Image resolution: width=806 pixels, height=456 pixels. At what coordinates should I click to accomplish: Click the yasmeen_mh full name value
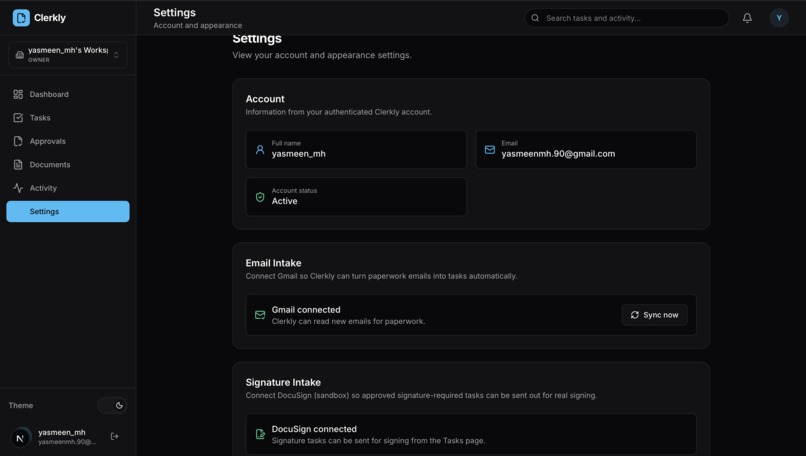click(299, 154)
